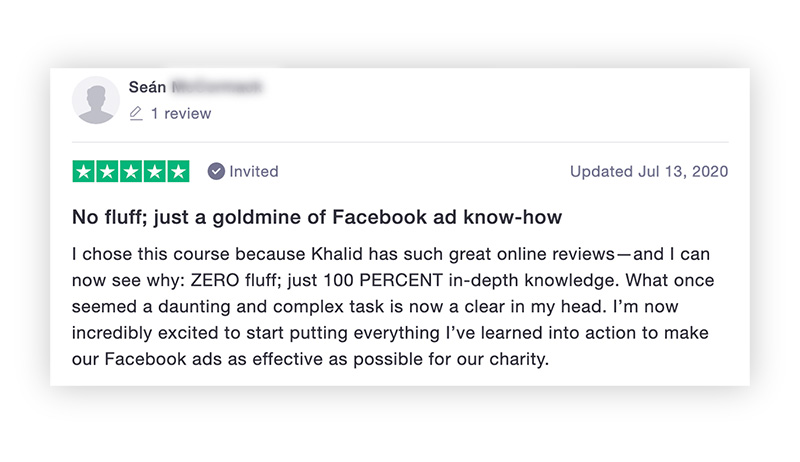Image resolution: width=800 pixels, height=462 pixels.
Task: Select the first green rating star
Action: (84, 171)
